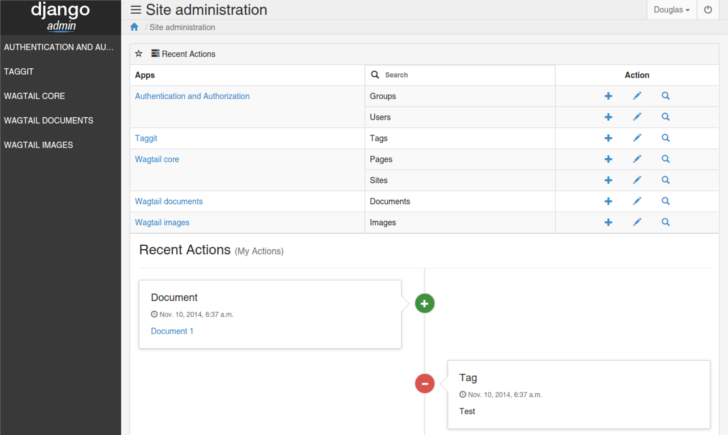
Task: Open the Authentication and Authorization link
Action: 192,96
